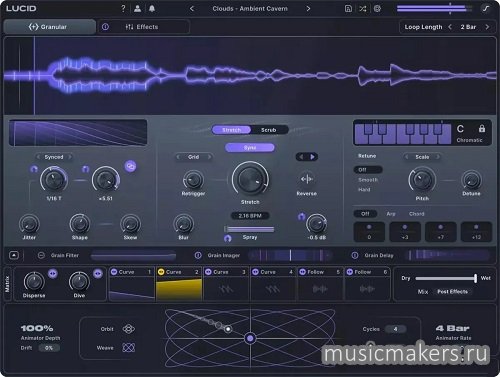500x377 pixels.
Task: Click the curve icon at top right
Action: [x=486, y=9]
